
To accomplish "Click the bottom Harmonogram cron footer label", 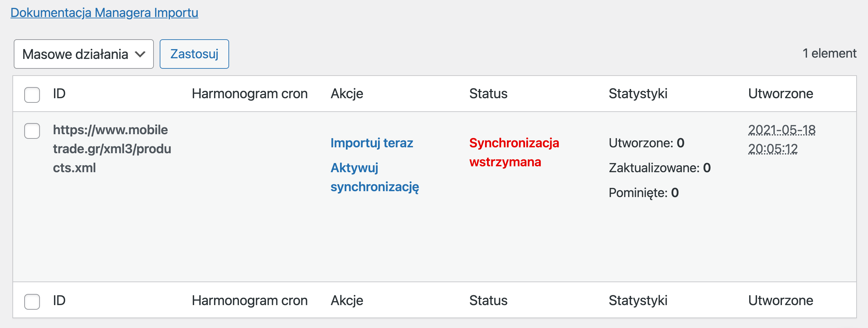I will coord(249,301).
